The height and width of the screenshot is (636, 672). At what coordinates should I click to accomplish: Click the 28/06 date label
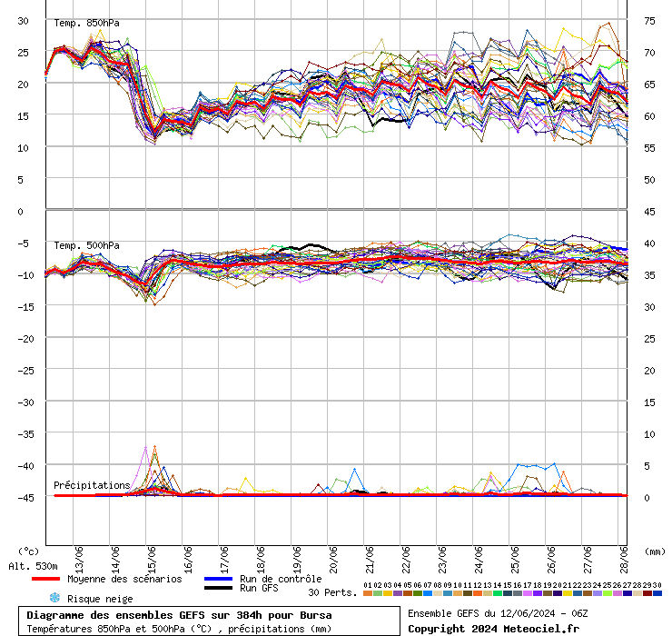point(625,560)
